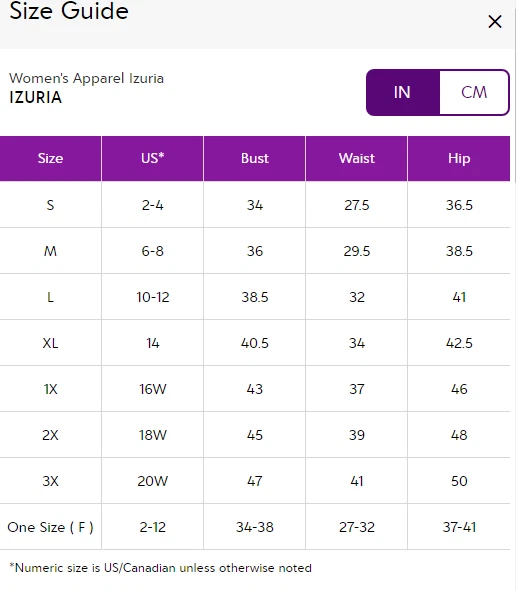Click the IZURIA brand heading

point(35,97)
